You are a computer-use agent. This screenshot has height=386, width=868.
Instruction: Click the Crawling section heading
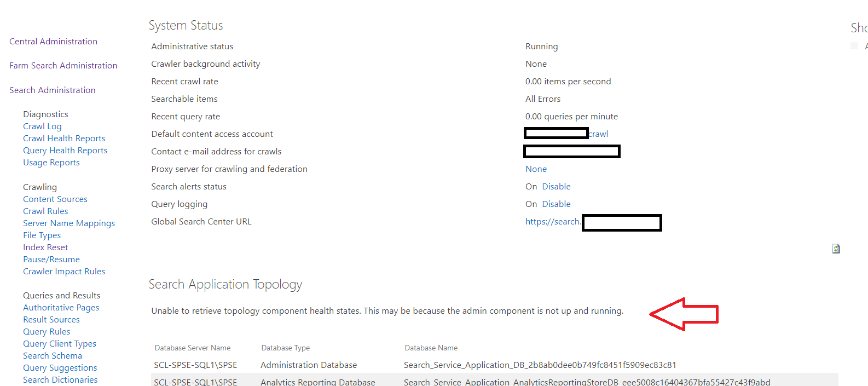[x=40, y=187]
